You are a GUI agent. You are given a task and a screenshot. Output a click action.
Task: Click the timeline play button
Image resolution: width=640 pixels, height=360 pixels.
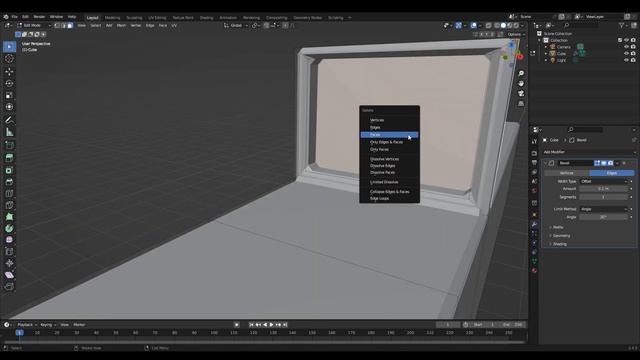click(x=271, y=324)
